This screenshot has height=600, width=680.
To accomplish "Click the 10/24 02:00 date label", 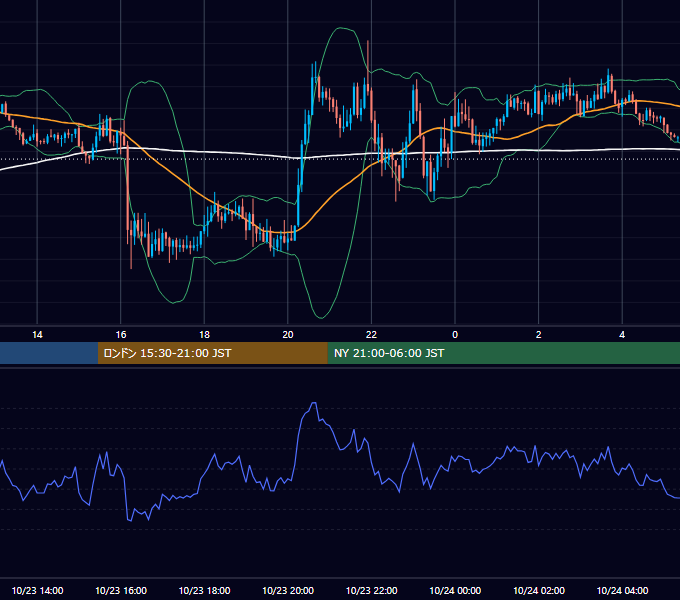I will (539, 590).
